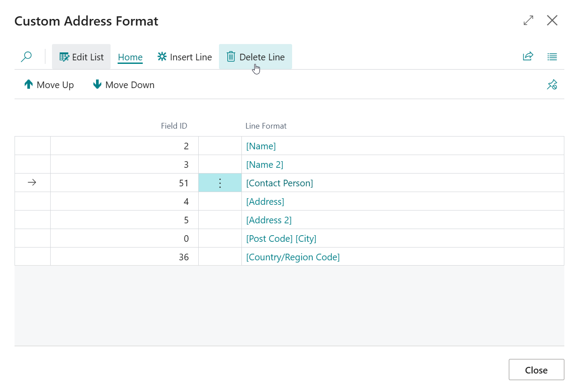This screenshot has width=578, height=392.
Task: Delete the selected line
Action: click(256, 57)
